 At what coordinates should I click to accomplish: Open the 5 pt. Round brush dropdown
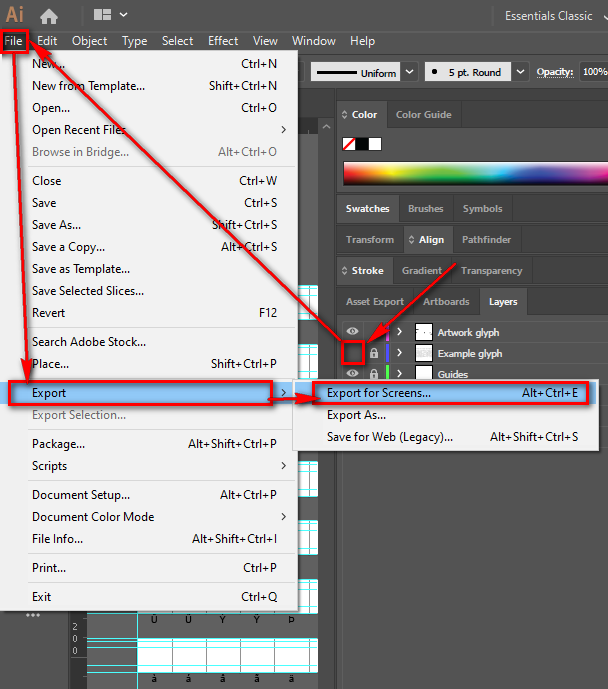coord(519,72)
